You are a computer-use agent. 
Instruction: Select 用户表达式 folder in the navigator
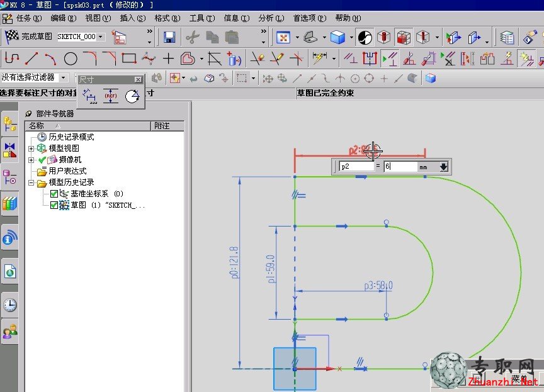click(x=67, y=171)
